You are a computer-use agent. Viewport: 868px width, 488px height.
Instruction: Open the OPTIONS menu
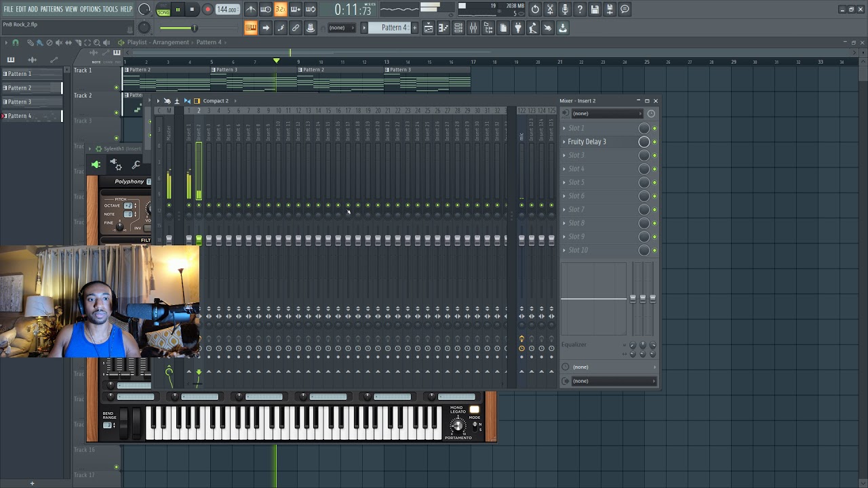point(90,9)
